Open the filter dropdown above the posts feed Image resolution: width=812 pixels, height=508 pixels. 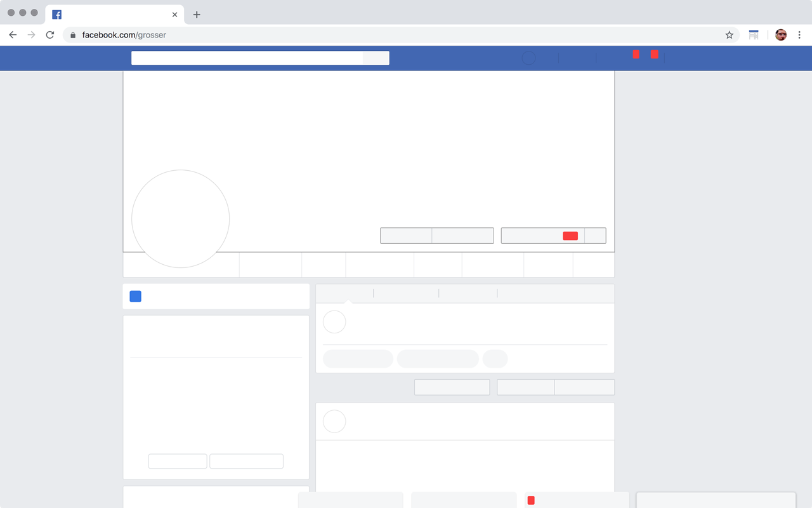tap(584, 387)
